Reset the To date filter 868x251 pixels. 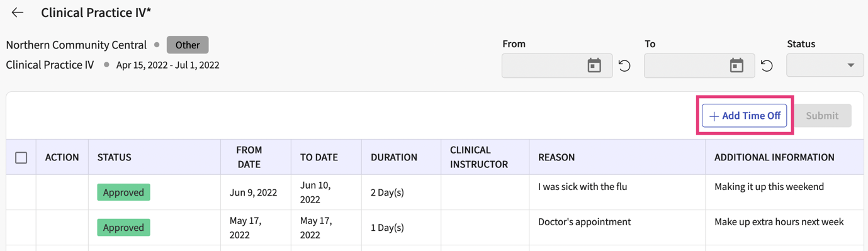(x=767, y=65)
